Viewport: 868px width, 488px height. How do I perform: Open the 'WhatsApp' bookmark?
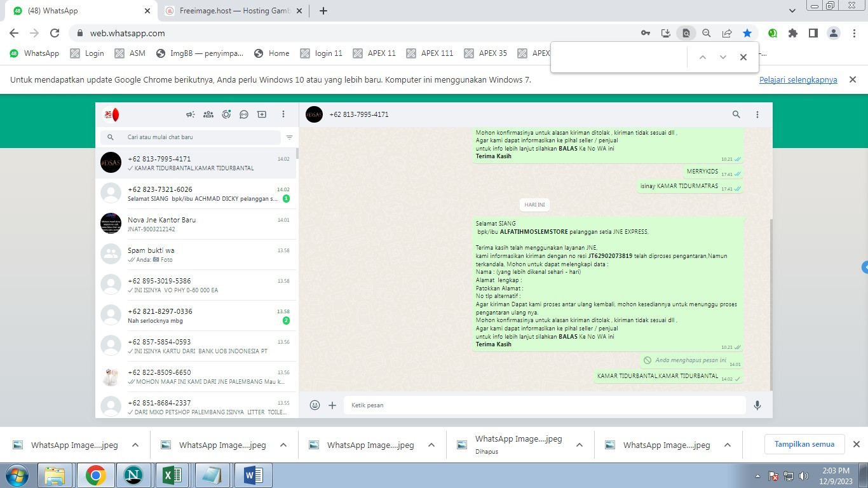tap(34, 53)
